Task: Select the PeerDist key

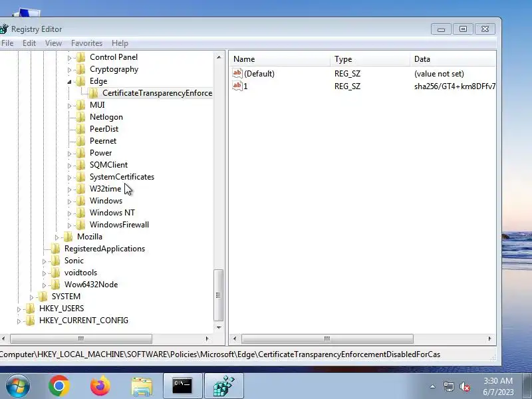Action: click(x=104, y=129)
